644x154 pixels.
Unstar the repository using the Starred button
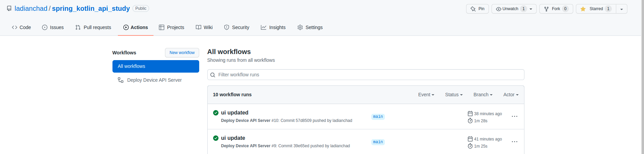pyautogui.click(x=596, y=9)
